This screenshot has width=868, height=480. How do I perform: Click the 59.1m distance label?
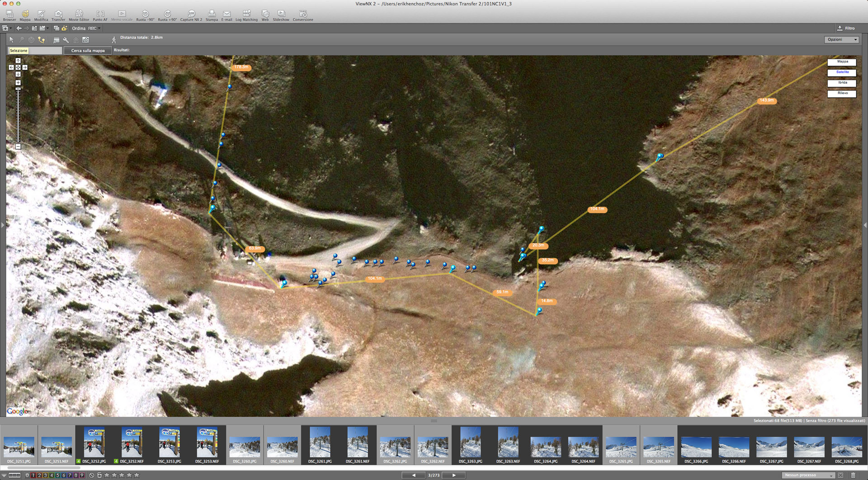[502, 292]
